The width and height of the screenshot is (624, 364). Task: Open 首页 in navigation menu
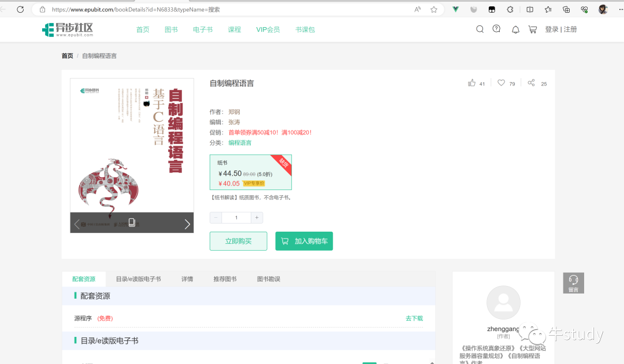[143, 29]
